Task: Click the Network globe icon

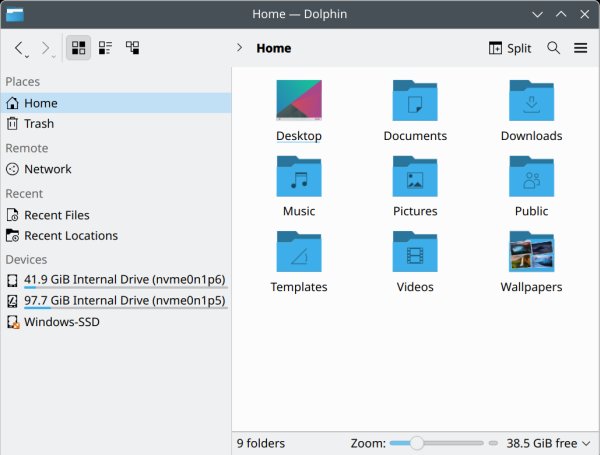Action: tap(12, 169)
